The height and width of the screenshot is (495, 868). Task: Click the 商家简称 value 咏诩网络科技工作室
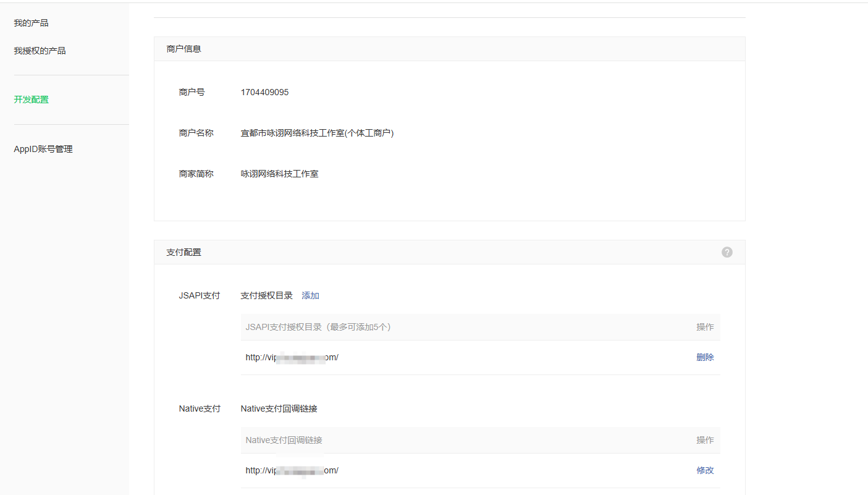click(x=279, y=174)
